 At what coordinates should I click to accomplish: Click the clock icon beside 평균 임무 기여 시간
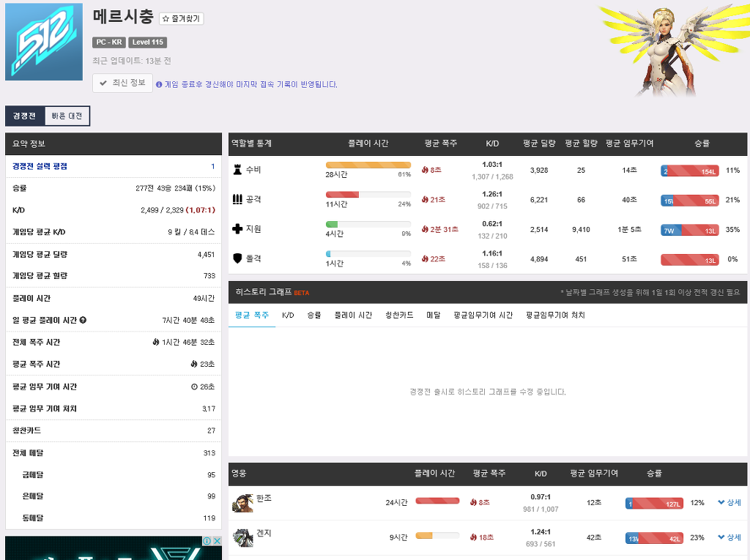[x=194, y=387]
